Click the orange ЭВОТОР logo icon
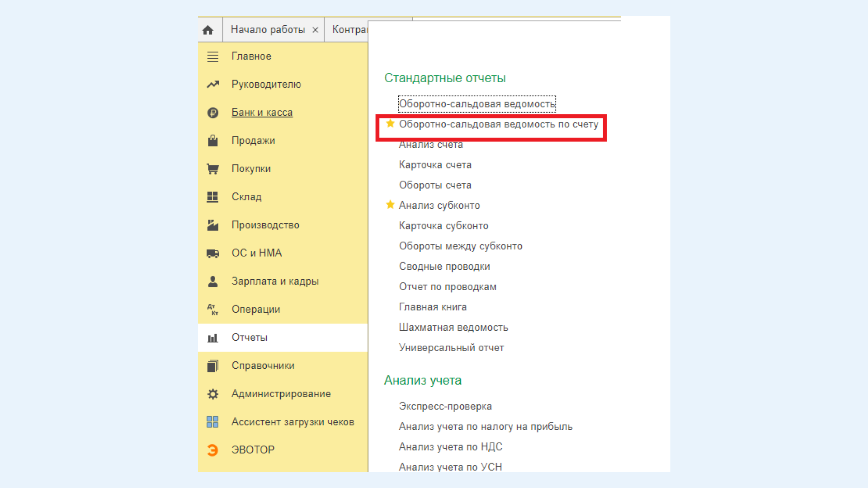The height and width of the screenshot is (488, 868). point(213,450)
